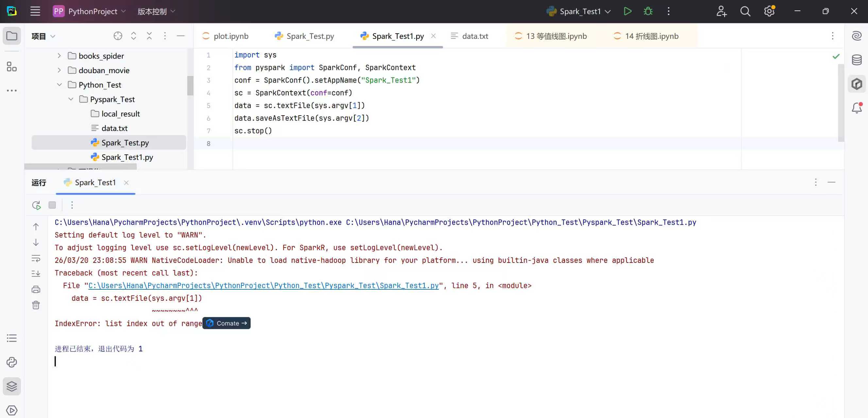Click the stop process square button
This screenshot has height=418, width=868.
point(52,205)
